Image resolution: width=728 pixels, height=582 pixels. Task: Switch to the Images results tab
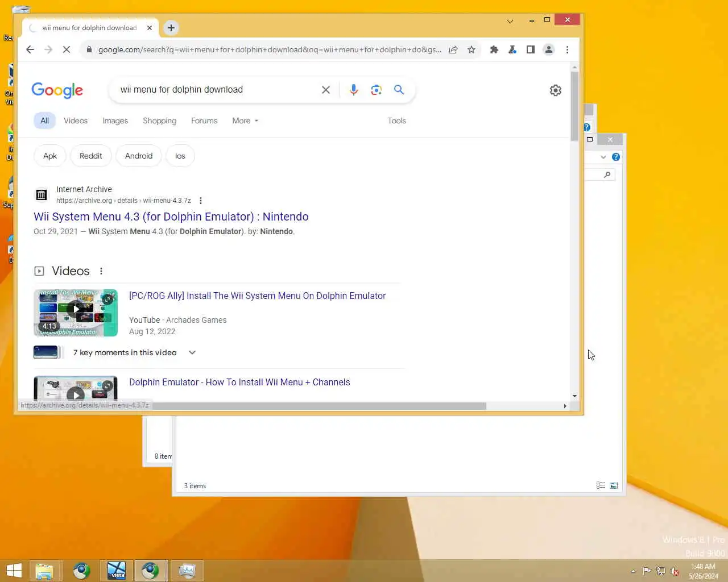click(115, 120)
